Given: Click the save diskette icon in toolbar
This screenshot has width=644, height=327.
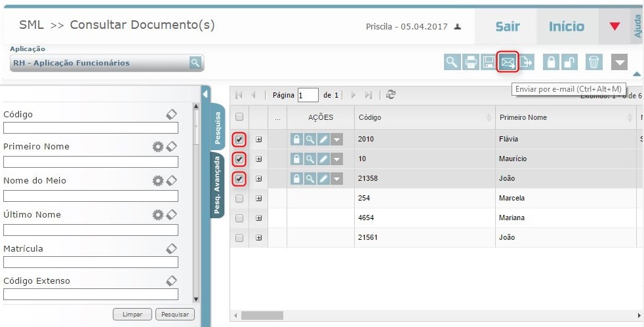Looking at the screenshot, I should tap(489, 62).
